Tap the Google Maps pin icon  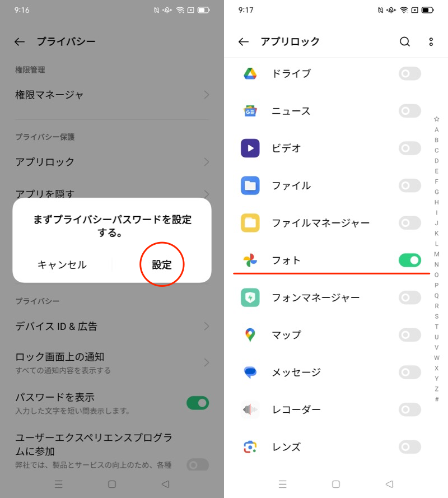(250, 335)
